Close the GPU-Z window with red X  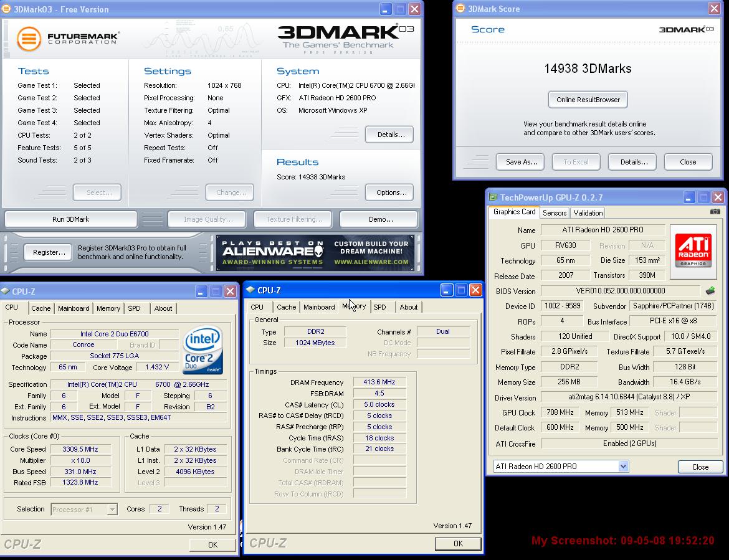pos(718,197)
